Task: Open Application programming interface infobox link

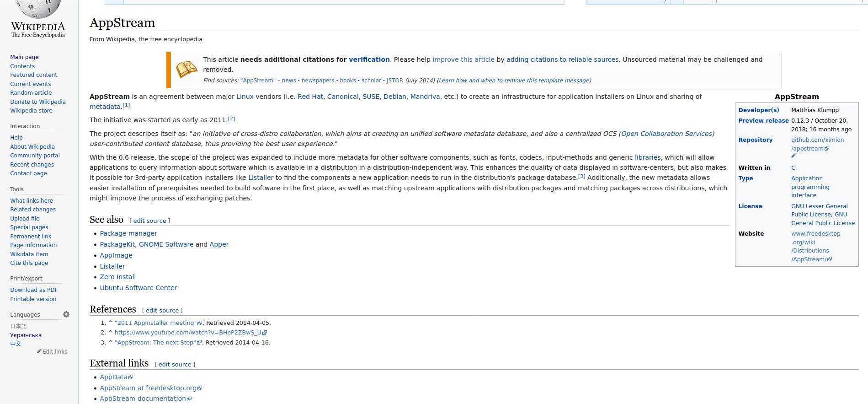Action: pos(810,187)
